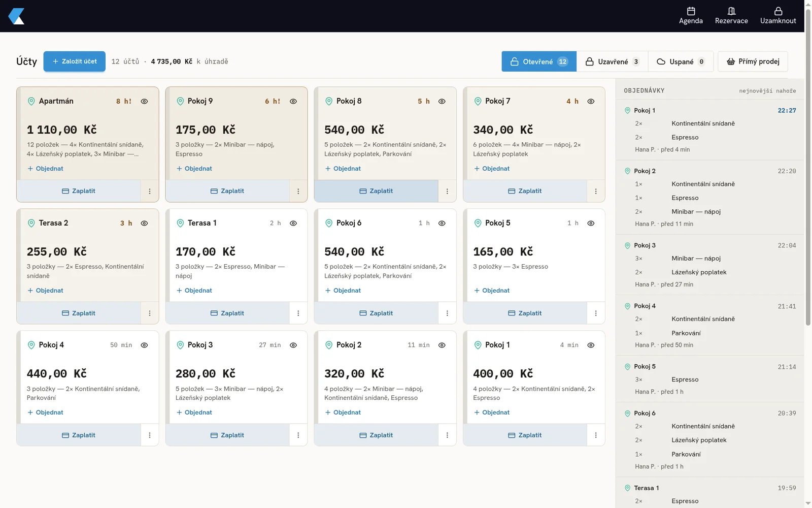Click Založit účet button

pyautogui.click(x=75, y=61)
